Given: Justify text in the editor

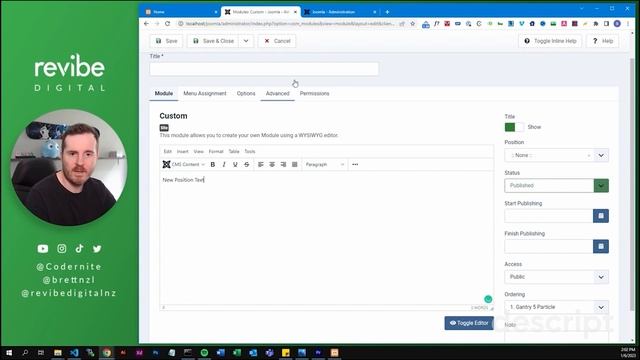Looking at the screenshot, I should 295,164.
